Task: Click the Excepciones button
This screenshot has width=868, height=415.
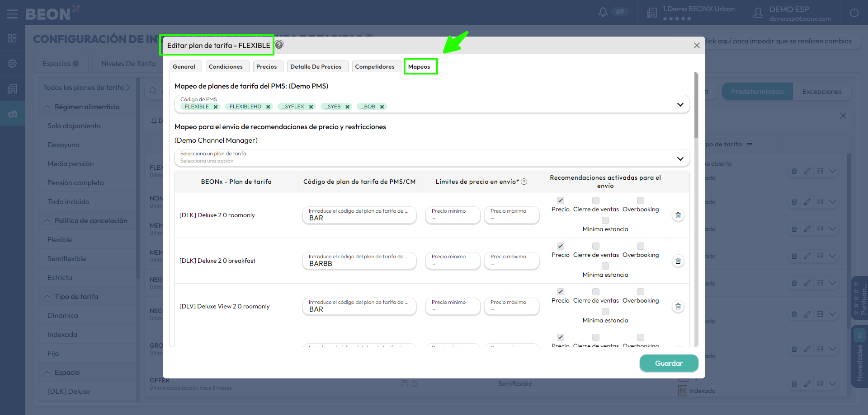Action: tap(822, 91)
